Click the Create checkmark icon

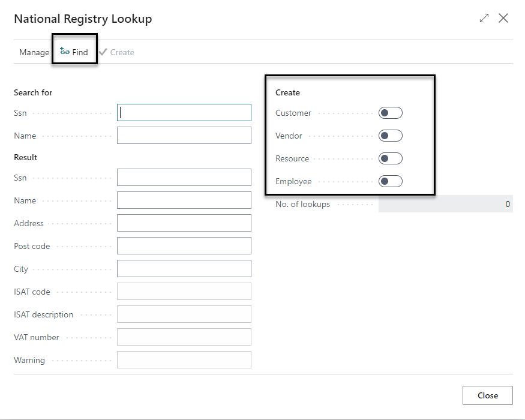pyautogui.click(x=103, y=52)
